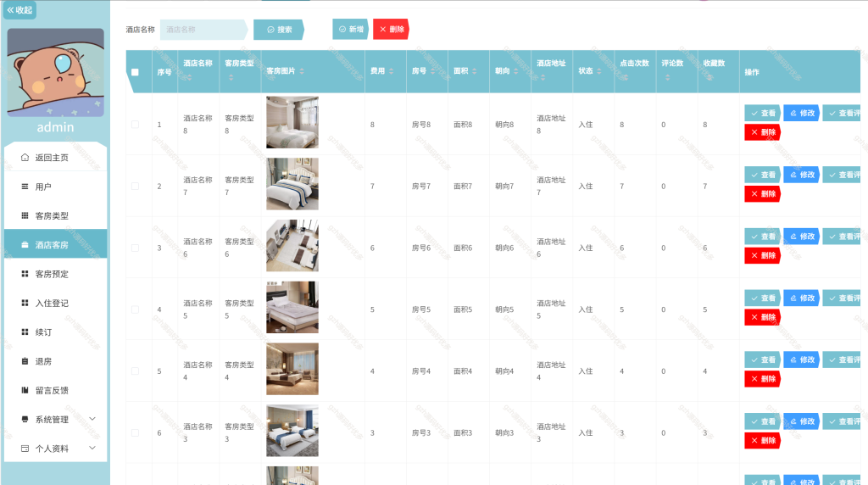
Task: Sort by 酒店地址 column arrows
Action: pyautogui.click(x=543, y=77)
